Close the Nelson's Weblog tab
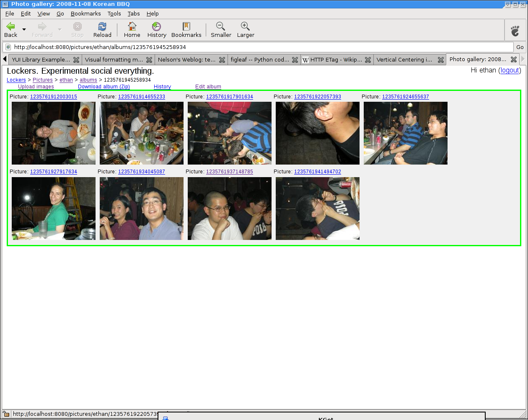The height and width of the screenshot is (420, 528). point(222,59)
